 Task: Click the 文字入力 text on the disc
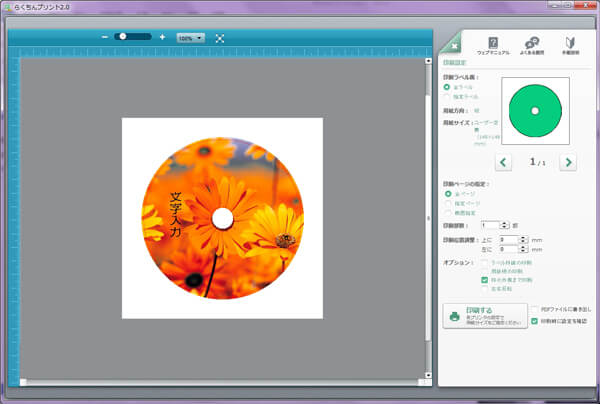(x=175, y=214)
